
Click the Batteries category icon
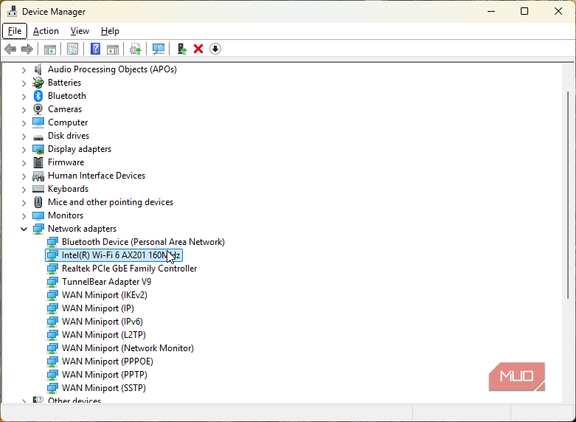[x=38, y=83]
